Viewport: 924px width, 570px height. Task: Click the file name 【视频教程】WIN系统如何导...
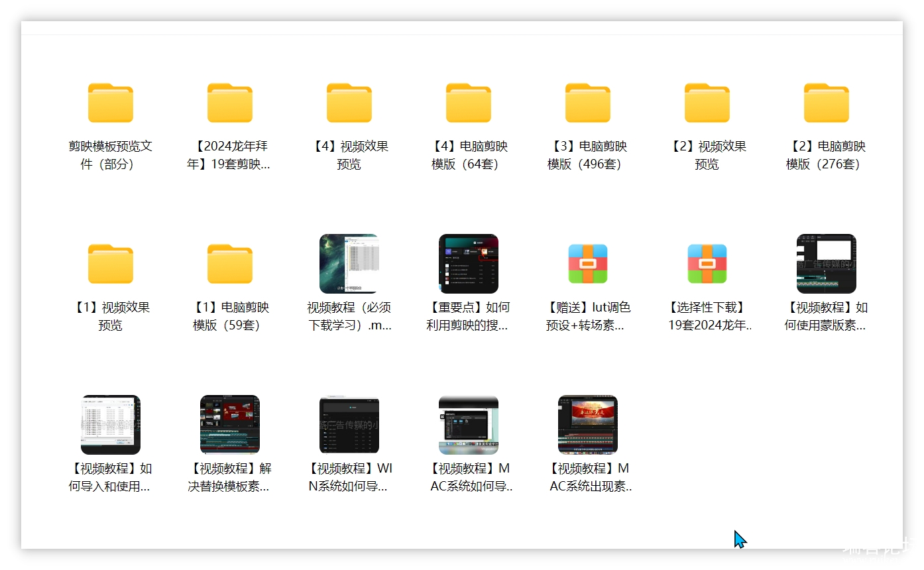(x=349, y=477)
